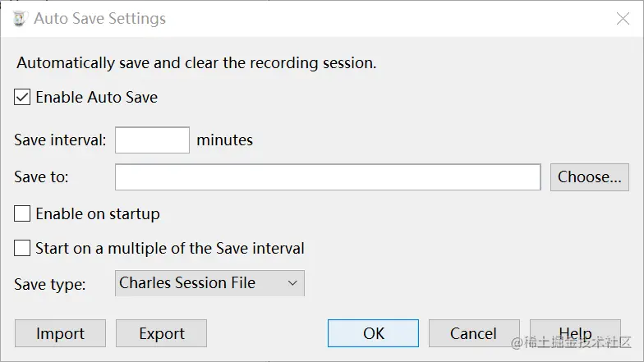Screen dimensions: 644x362
Task: Tick the Enable on startup checkbox
Action: (x=22, y=213)
